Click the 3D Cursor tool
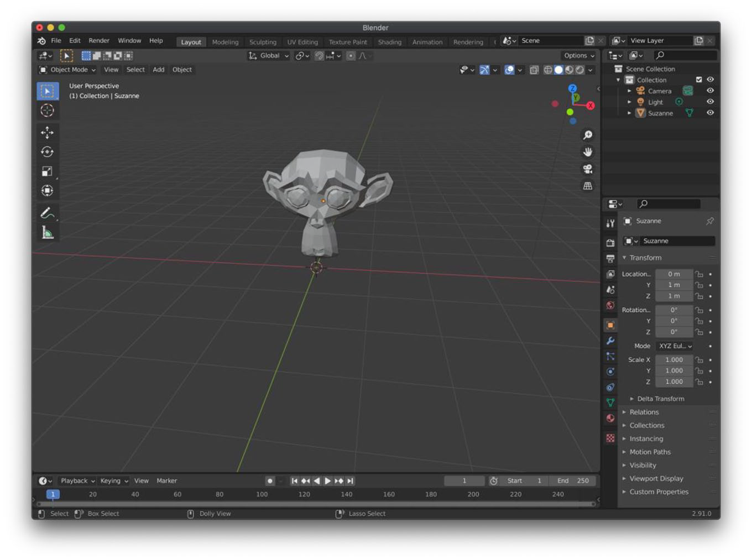This screenshot has height=560, width=752. coord(47,111)
